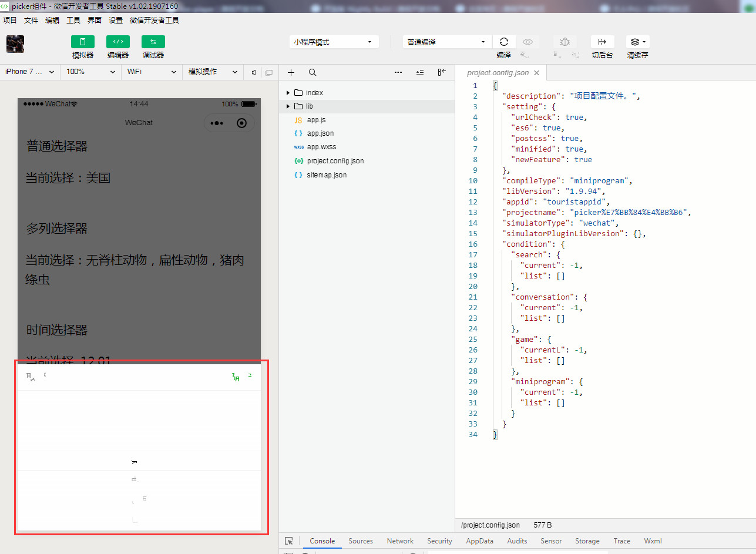The height and width of the screenshot is (554, 756).
Task: Open the 工具 menu
Action: click(73, 20)
